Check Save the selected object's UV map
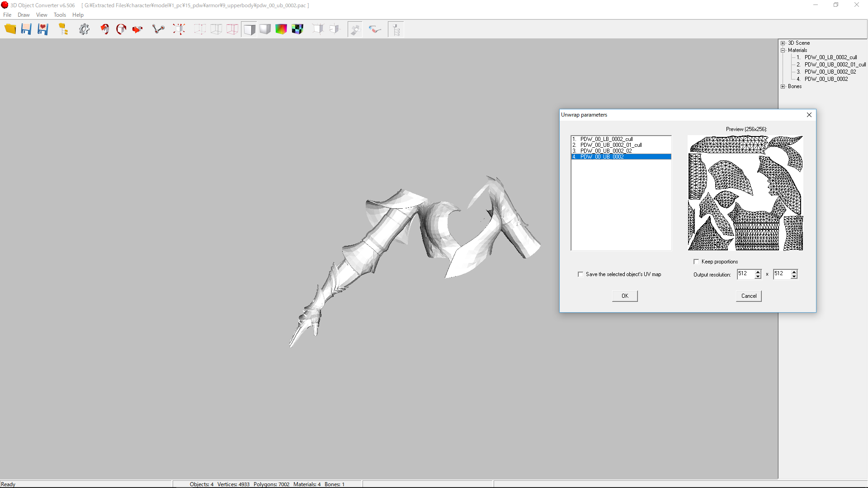The width and height of the screenshot is (868, 488). (580, 274)
